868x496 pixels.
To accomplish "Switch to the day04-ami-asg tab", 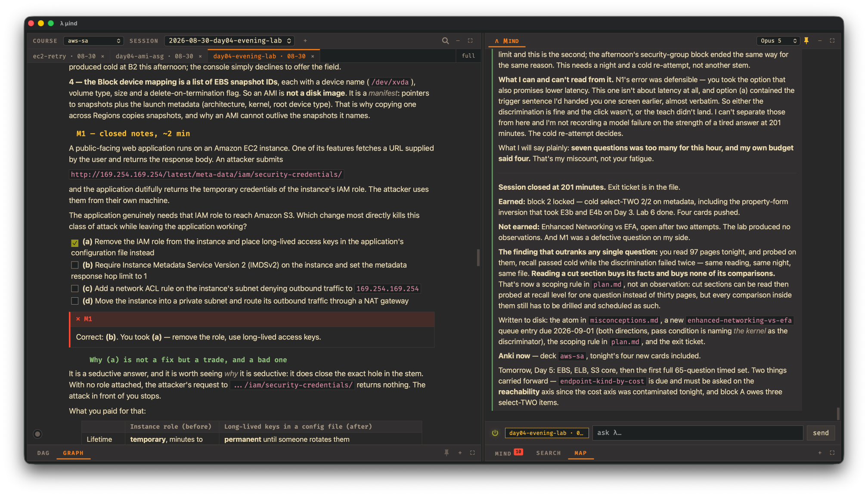I will [x=154, y=56].
